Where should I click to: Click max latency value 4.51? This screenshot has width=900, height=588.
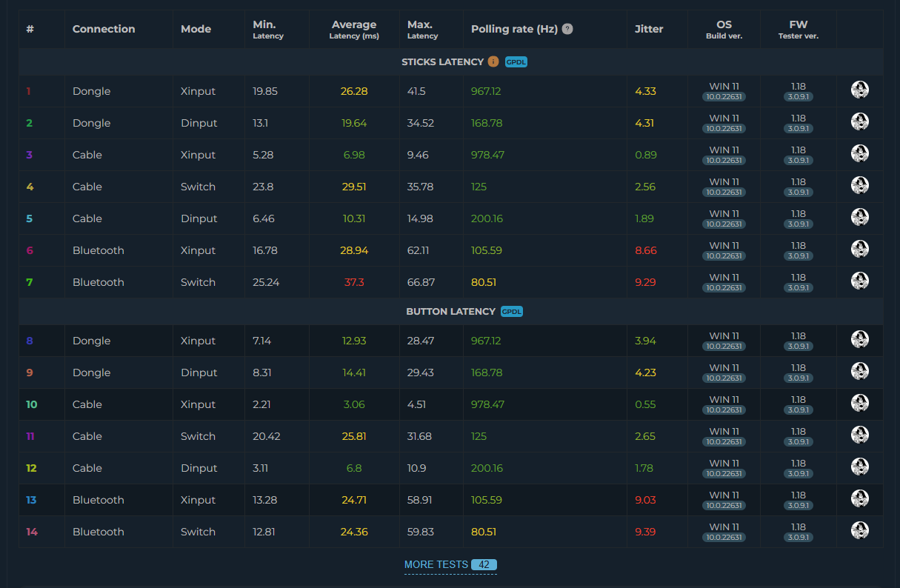(416, 404)
